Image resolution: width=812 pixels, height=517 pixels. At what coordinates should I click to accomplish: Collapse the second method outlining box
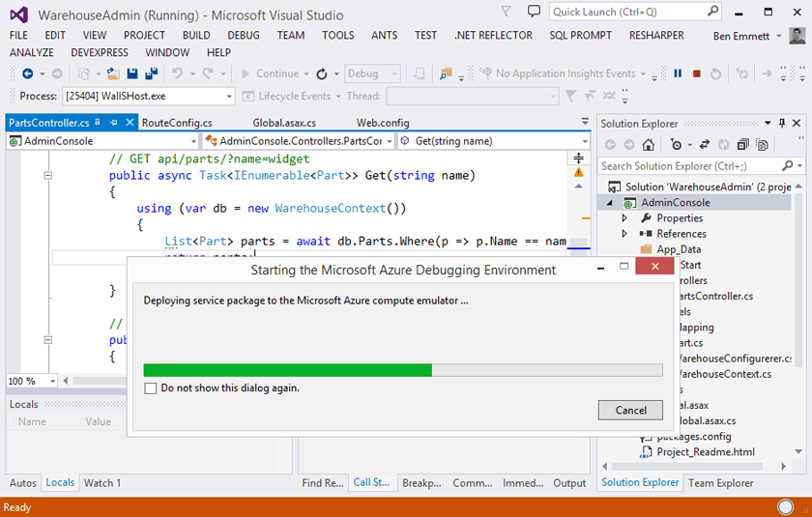(48, 340)
